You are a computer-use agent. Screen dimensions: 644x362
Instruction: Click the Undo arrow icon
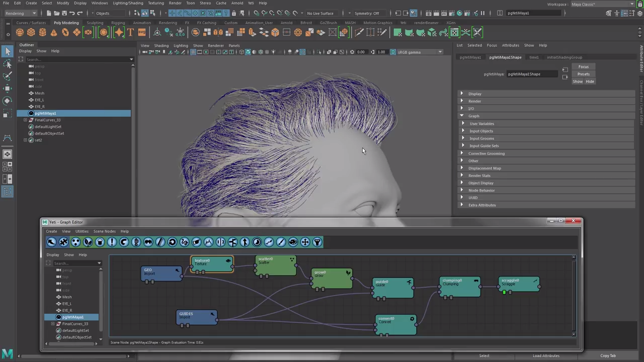(72, 13)
